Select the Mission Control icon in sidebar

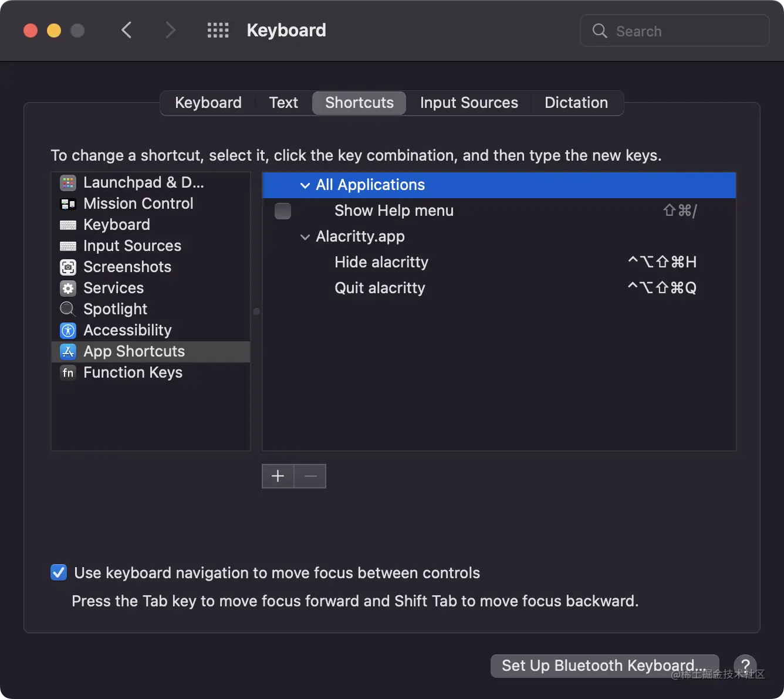(68, 203)
